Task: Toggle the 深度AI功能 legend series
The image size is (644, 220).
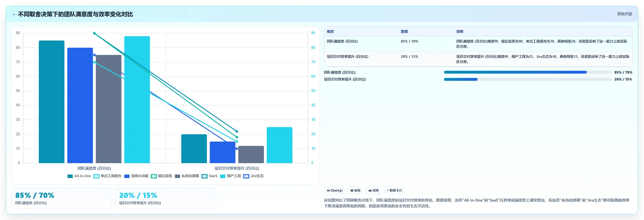Action: pos(136,176)
